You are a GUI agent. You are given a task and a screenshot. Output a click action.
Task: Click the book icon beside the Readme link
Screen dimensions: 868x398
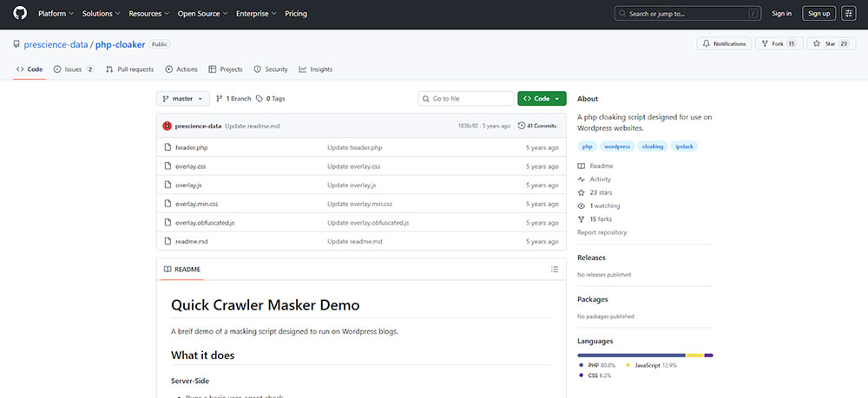[582, 166]
